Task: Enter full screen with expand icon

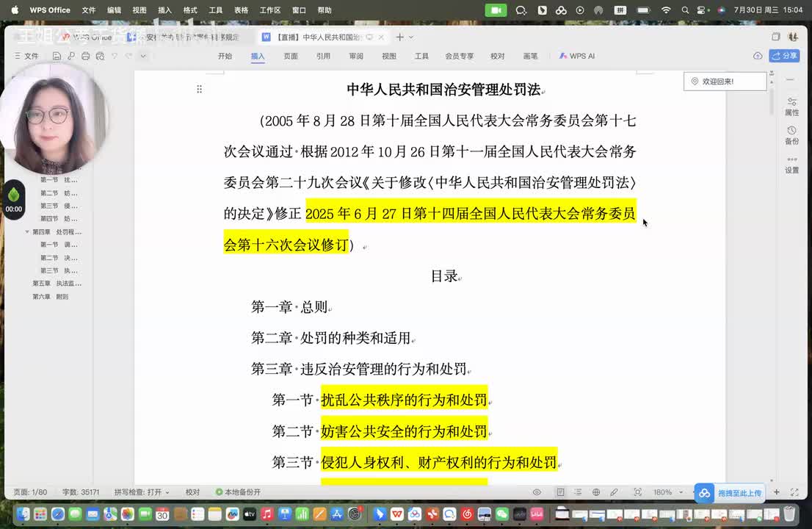Action: 794,492
